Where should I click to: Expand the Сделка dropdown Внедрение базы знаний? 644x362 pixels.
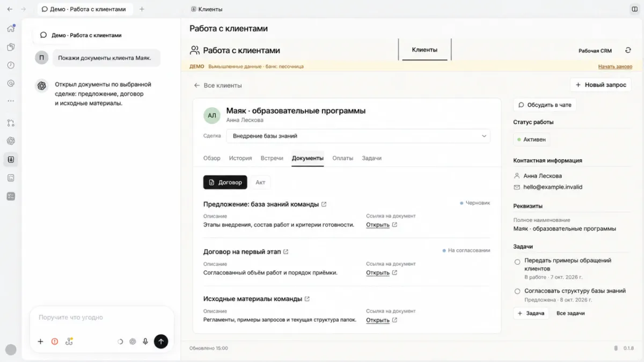coord(358,136)
